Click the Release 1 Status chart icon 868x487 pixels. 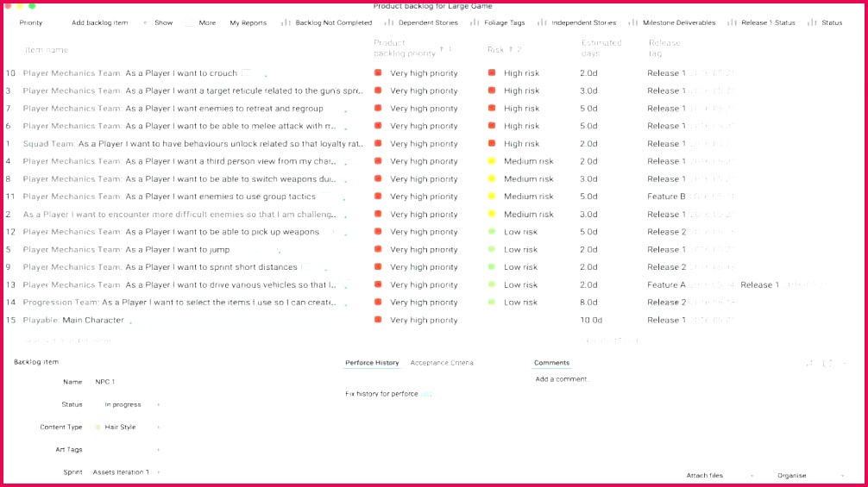732,22
